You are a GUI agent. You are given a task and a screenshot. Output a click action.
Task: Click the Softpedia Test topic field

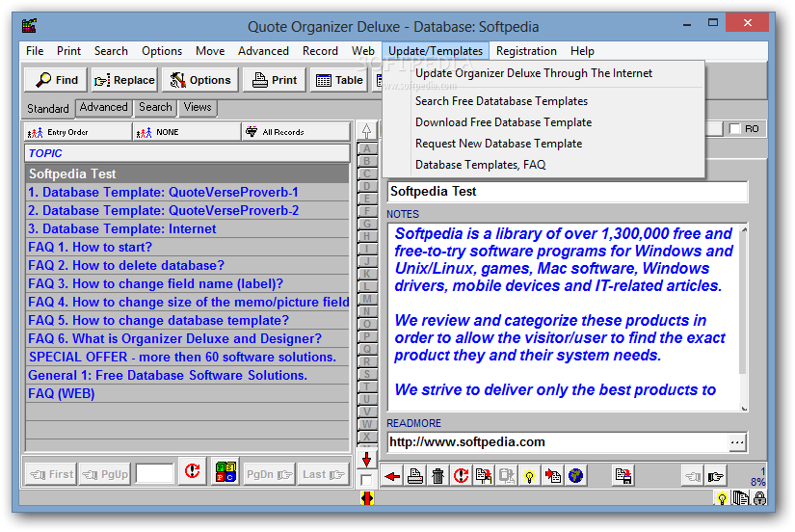click(568, 192)
